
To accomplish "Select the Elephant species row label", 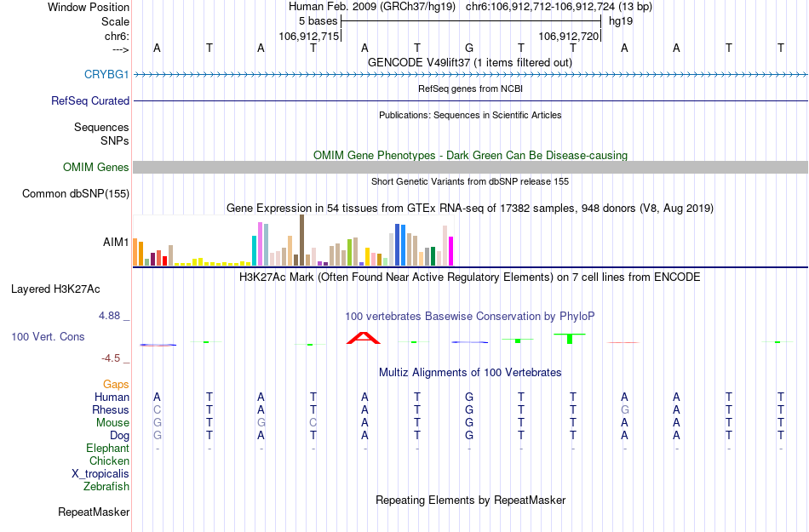I will (107, 448).
